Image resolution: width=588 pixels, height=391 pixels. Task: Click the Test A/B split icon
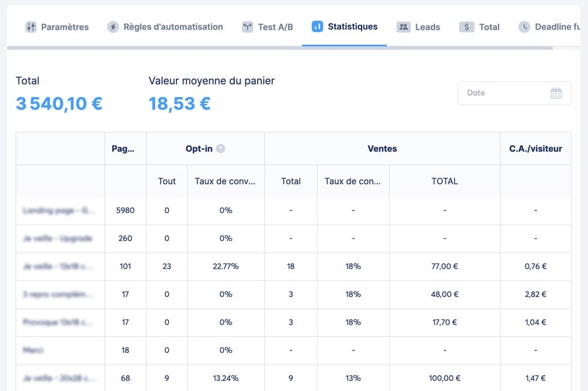[248, 27]
